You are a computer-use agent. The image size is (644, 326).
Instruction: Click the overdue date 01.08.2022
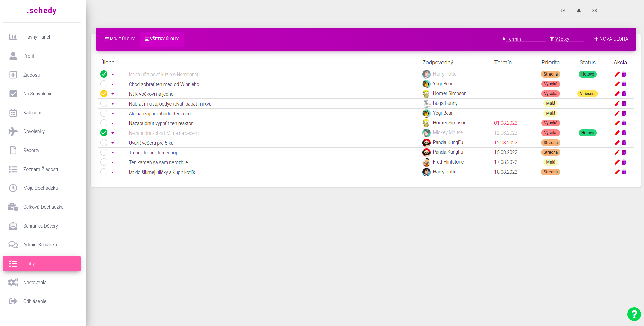click(506, 123)
